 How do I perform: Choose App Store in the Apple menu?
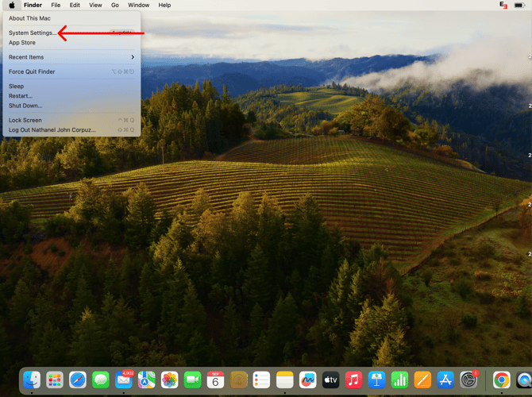[22, 43]
